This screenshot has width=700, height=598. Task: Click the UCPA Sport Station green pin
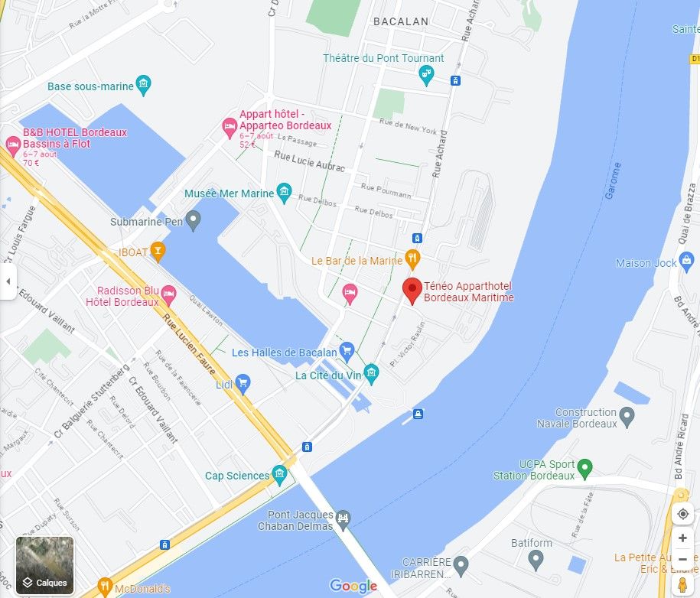click(584, 470)
